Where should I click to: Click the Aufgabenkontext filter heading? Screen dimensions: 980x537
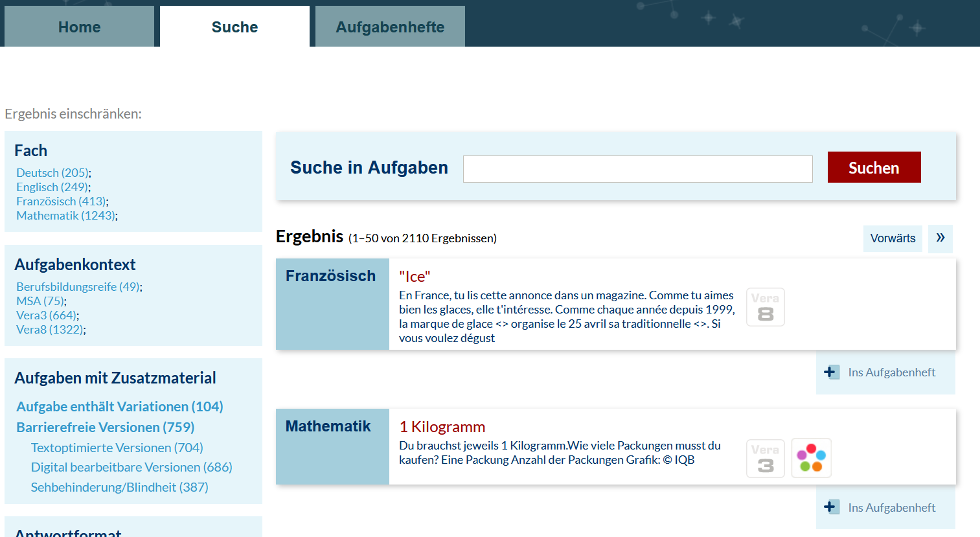75,265
